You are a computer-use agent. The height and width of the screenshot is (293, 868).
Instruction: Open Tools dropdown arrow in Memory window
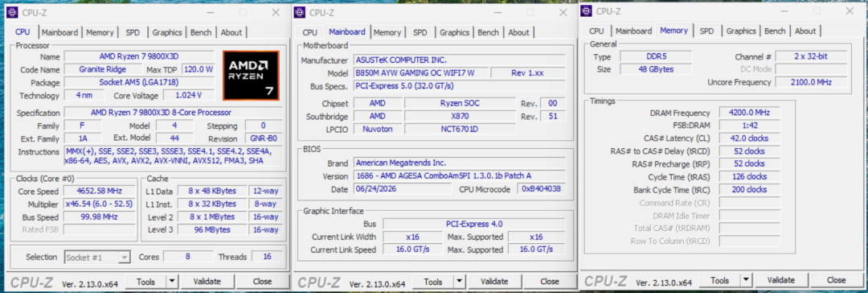[x=746, y=279]
